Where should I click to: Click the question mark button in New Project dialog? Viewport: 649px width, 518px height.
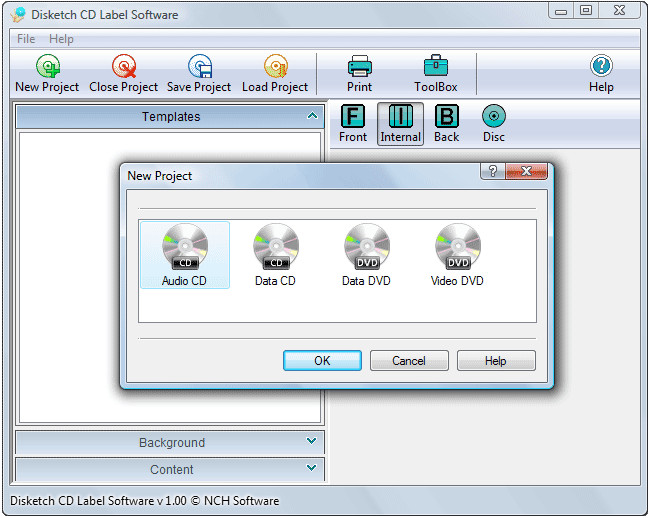point(493,171)
